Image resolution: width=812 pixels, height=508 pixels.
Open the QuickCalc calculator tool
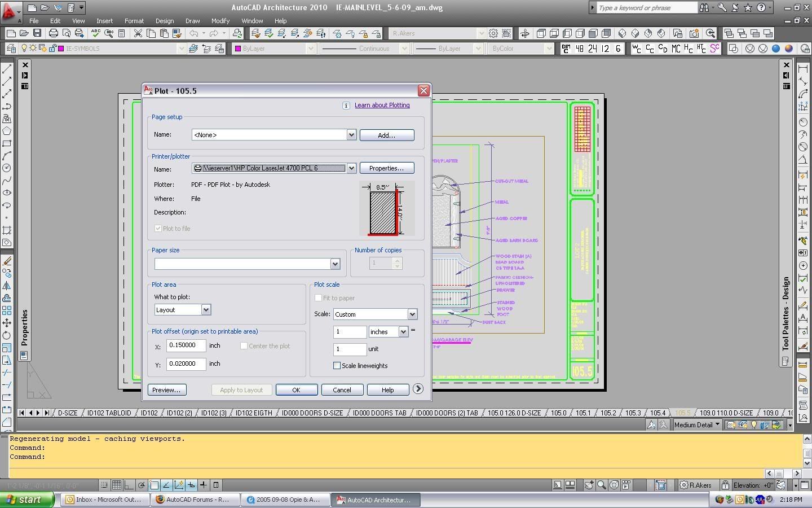[x=121, y=33]
